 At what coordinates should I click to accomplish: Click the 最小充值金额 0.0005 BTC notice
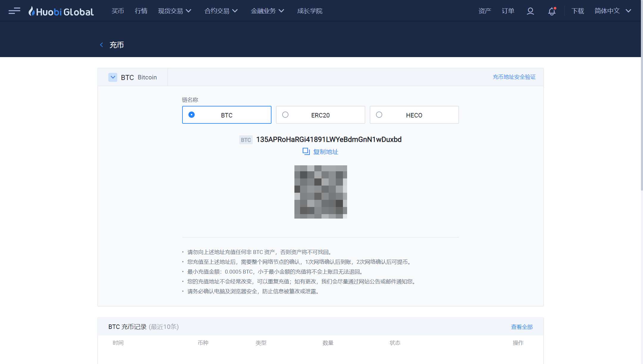point(275,272)
